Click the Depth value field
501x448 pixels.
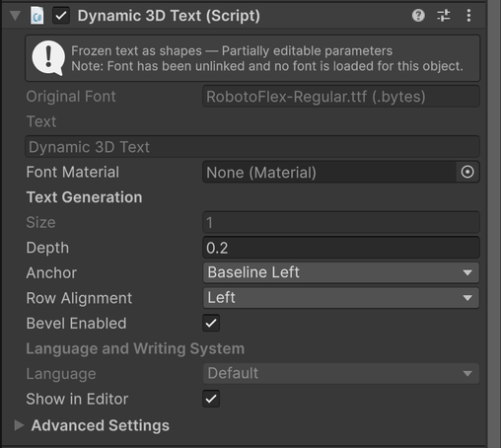coord(341,248)
